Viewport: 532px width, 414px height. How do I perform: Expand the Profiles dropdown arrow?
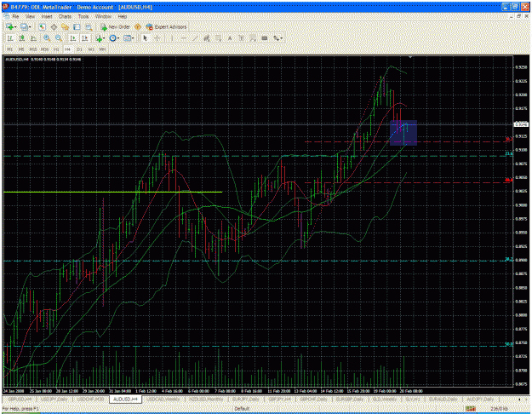30,26
